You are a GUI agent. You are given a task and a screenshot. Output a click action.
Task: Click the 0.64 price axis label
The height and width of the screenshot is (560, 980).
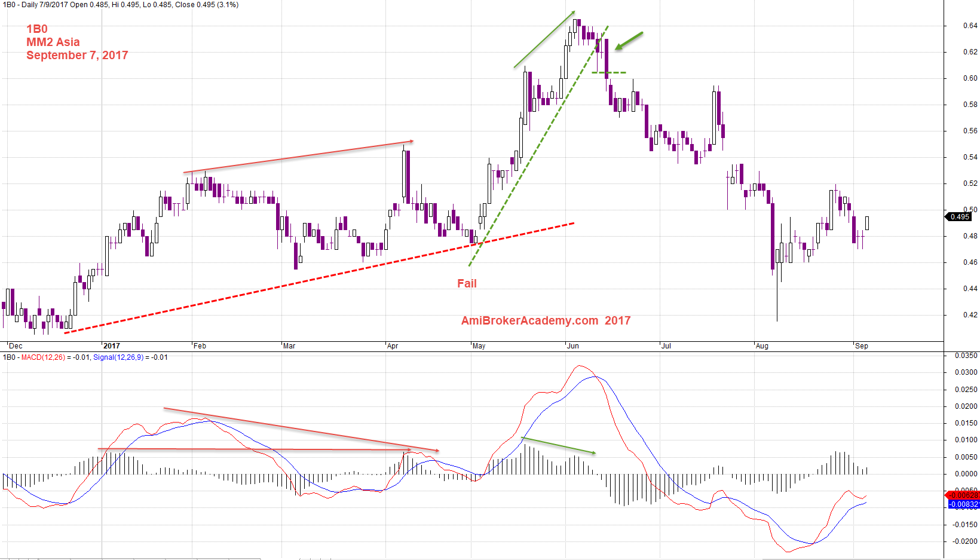click(x=970, y=25)
